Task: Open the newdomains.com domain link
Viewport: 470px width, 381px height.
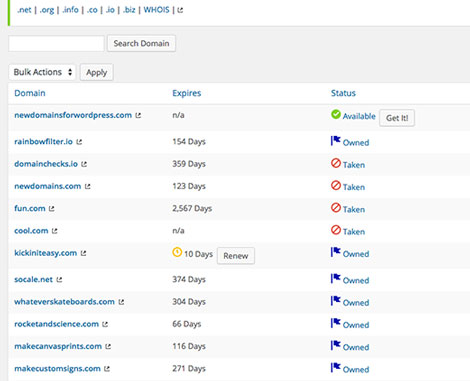Action: click(48, 186)
